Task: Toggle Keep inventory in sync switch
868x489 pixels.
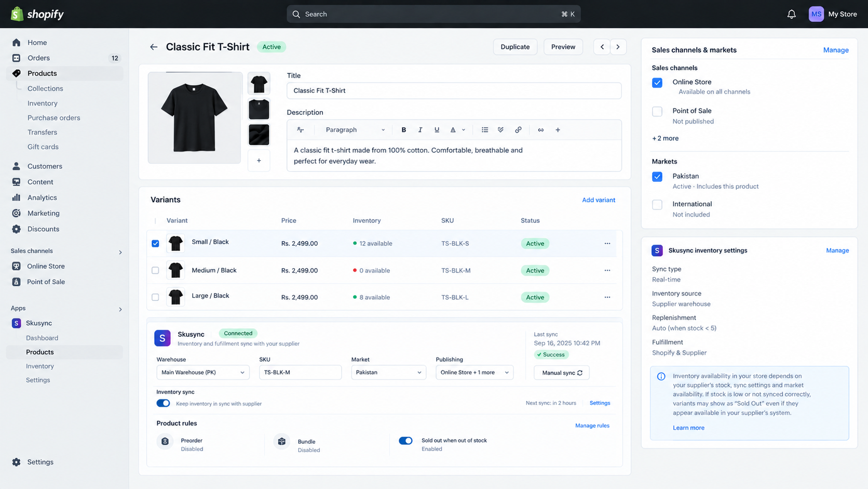Action: coord(163,403)
